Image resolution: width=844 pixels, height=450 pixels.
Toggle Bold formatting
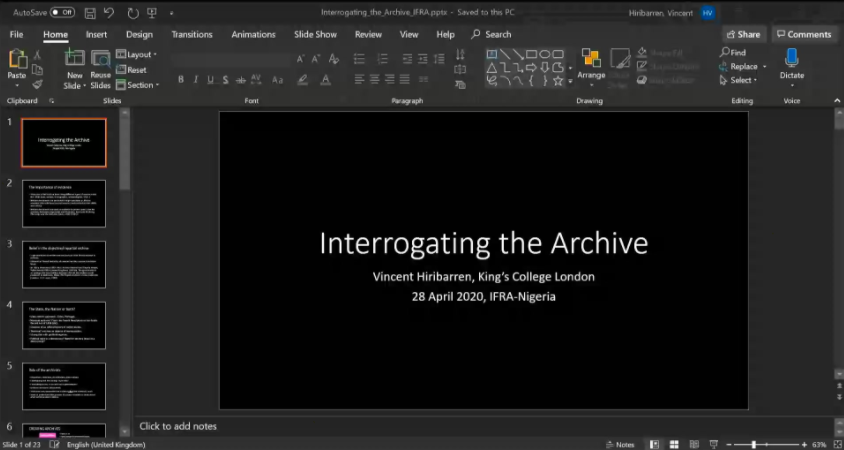coord(181,80)
